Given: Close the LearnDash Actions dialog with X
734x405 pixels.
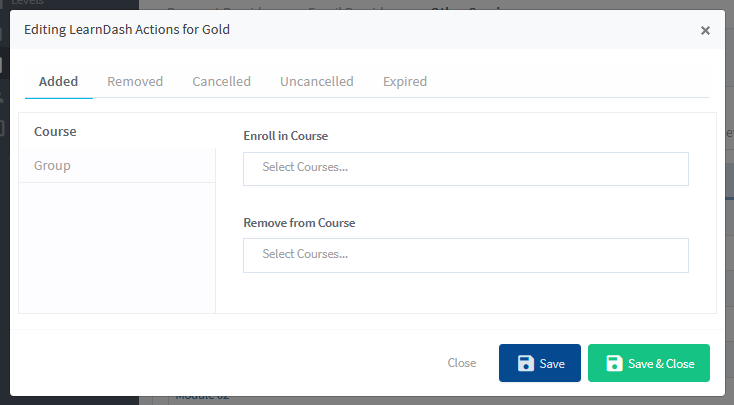Looking at the screenshot, I should [x=705, y=30].
